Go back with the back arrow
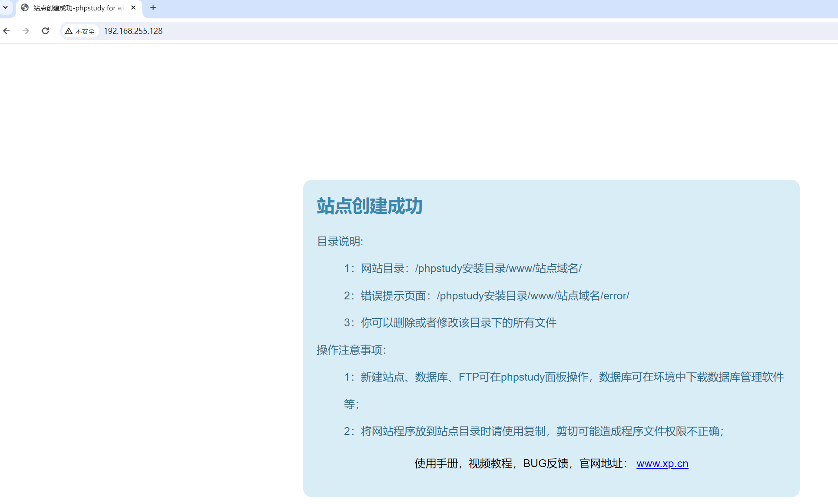Screen dimensions: 838x504 click(7, 31)
